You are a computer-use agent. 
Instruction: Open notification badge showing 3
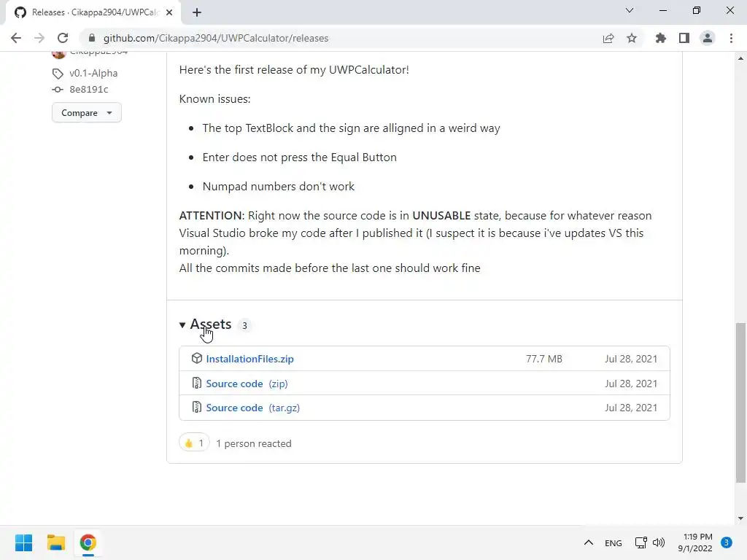click(727, 542)
